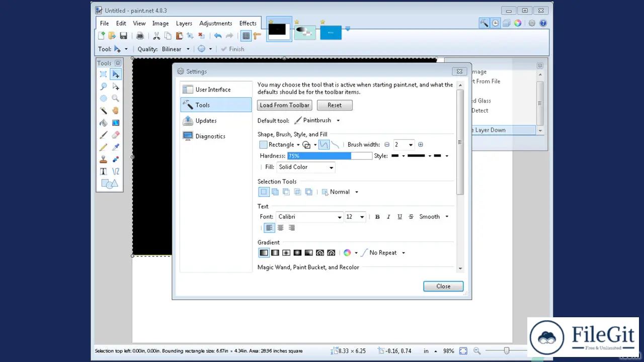
Task: Select the blue image thumbnail tab
Action: tap(331, 32)
